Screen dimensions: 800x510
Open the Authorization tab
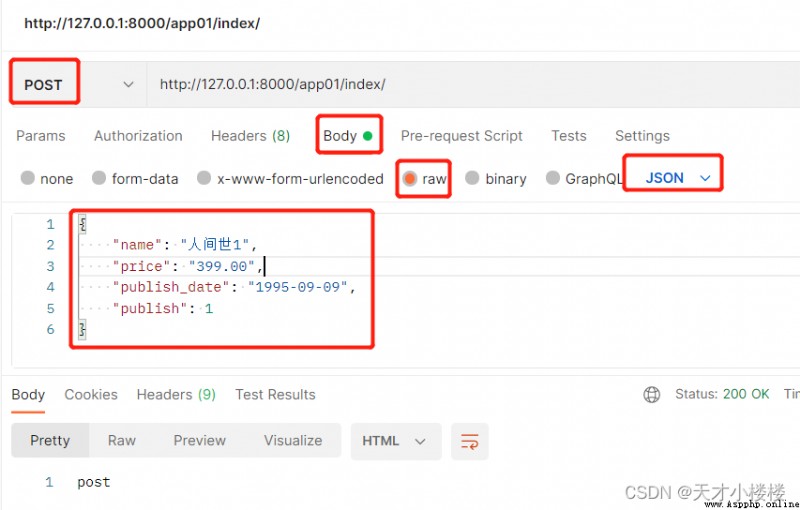point(138,136)
